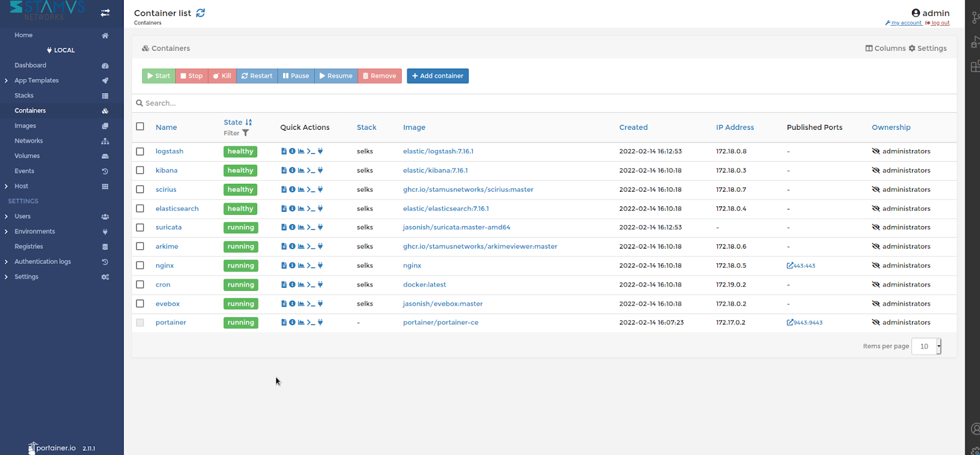Refresh the container list
This screenshot has height=455, width=980.
[200, 13]
